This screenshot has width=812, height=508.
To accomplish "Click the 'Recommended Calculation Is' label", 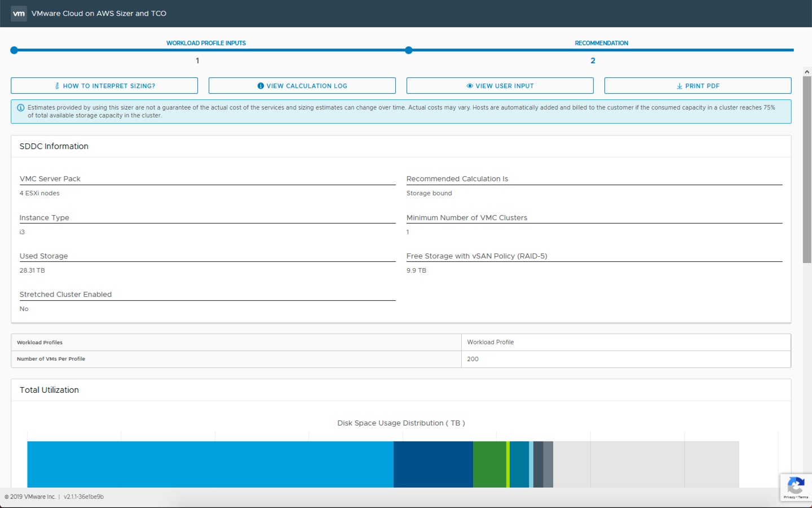I will 457,179.
